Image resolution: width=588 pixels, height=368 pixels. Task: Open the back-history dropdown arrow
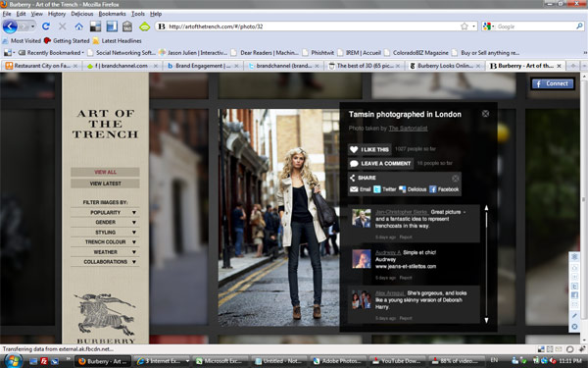pyautogui.click(x=33, y=26)
